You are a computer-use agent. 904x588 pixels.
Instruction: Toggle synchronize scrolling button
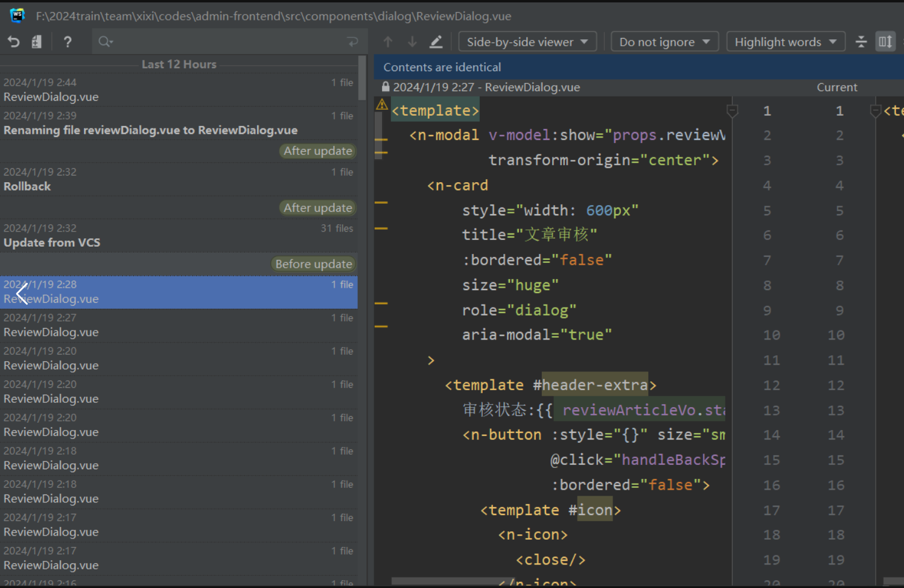[885, 42]
